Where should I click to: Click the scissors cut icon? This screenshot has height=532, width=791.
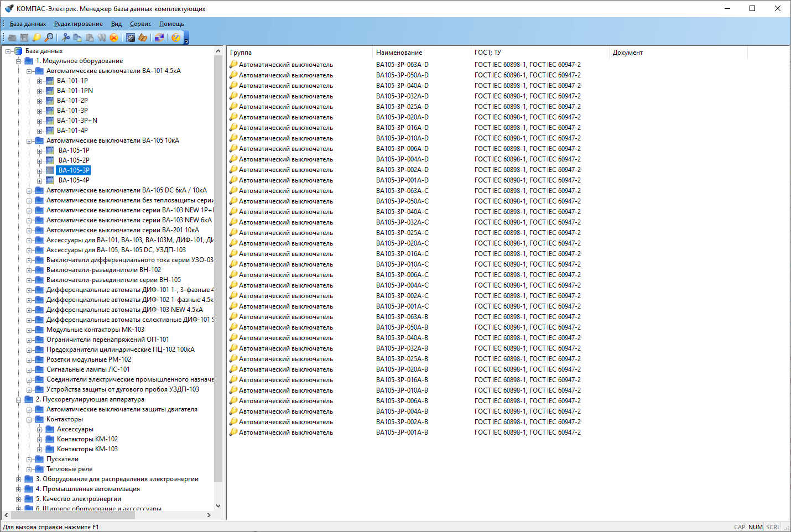click(66, 38)
